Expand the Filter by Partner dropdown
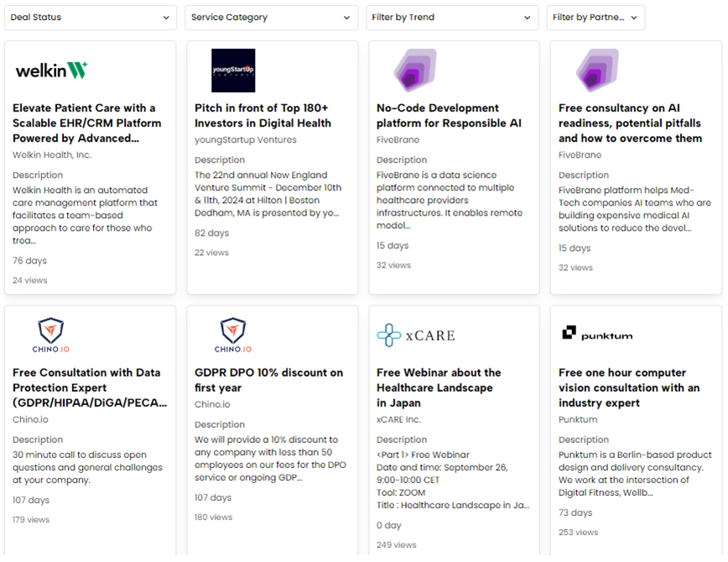Image resolution: width=728 pixels, height=562 pixels. click(595, 18)
